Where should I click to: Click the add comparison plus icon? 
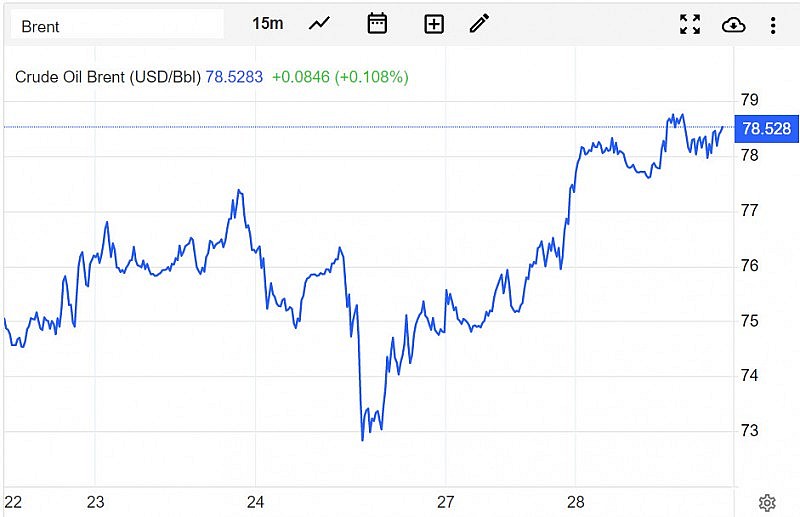click(x=434, y=24)
